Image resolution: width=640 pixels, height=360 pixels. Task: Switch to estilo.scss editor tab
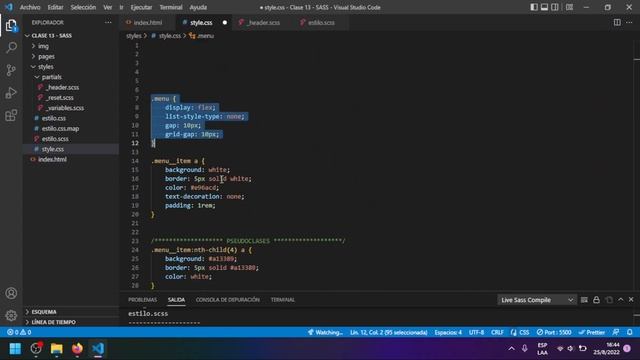point(321,22)
